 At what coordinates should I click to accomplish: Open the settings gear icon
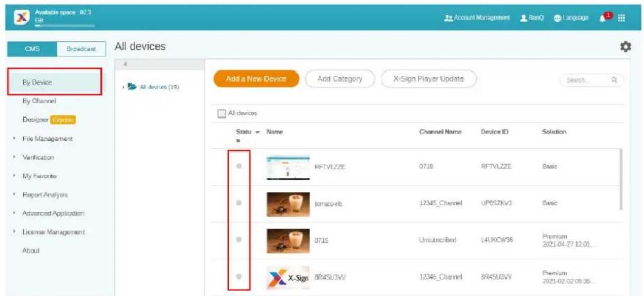tap(626, 47)
